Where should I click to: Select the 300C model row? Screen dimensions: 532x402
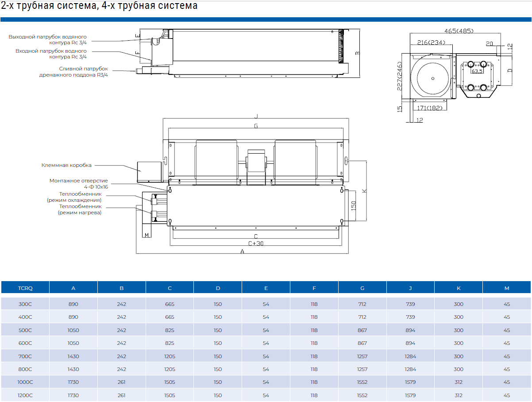pyautogui.click(x=24, y=304)
